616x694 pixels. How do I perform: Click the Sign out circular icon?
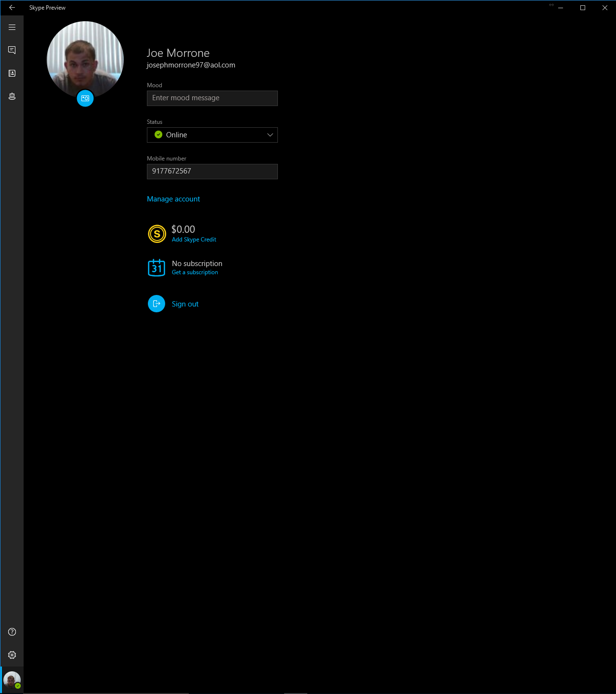157,304
